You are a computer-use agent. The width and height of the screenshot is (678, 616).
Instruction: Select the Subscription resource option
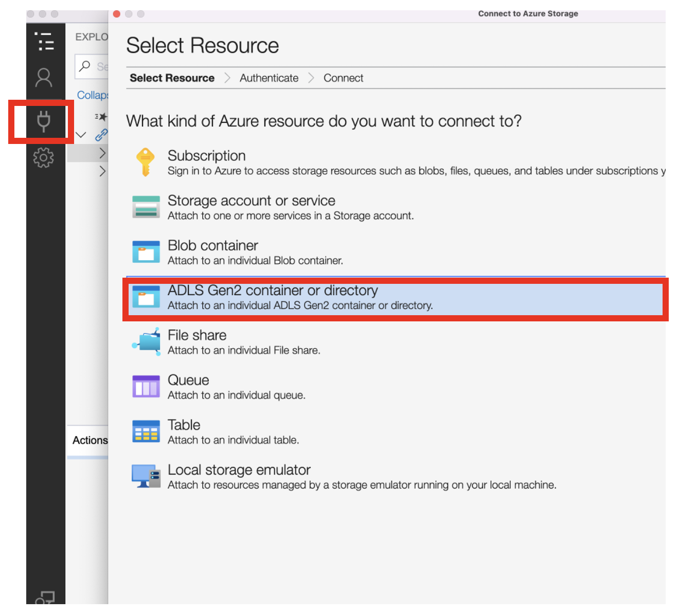(x=396, y=162)
